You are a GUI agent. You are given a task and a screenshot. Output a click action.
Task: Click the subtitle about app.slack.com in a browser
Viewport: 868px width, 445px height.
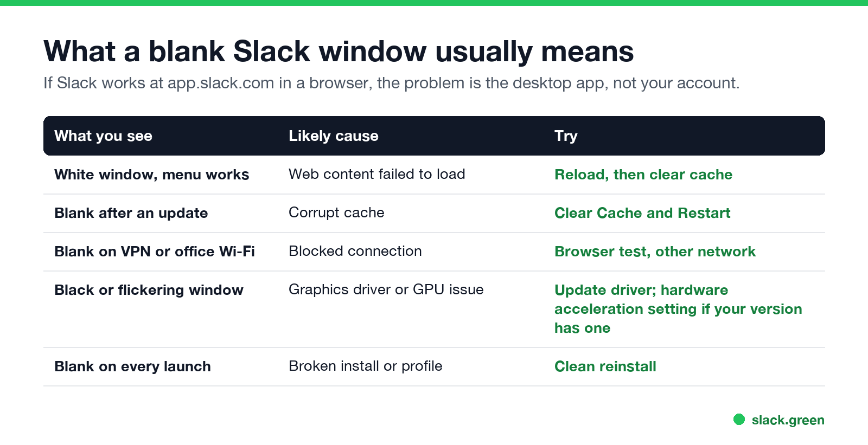click(391, 83)
